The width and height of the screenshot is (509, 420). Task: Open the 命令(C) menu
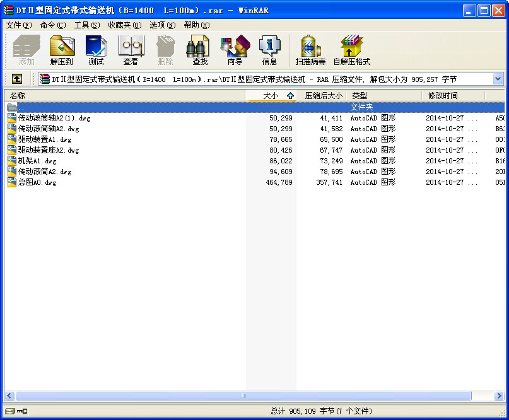(53, 25)
